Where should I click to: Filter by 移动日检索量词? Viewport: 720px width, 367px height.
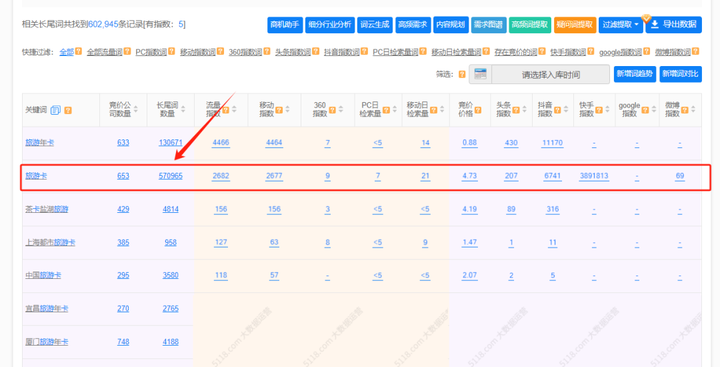point(456,52)
